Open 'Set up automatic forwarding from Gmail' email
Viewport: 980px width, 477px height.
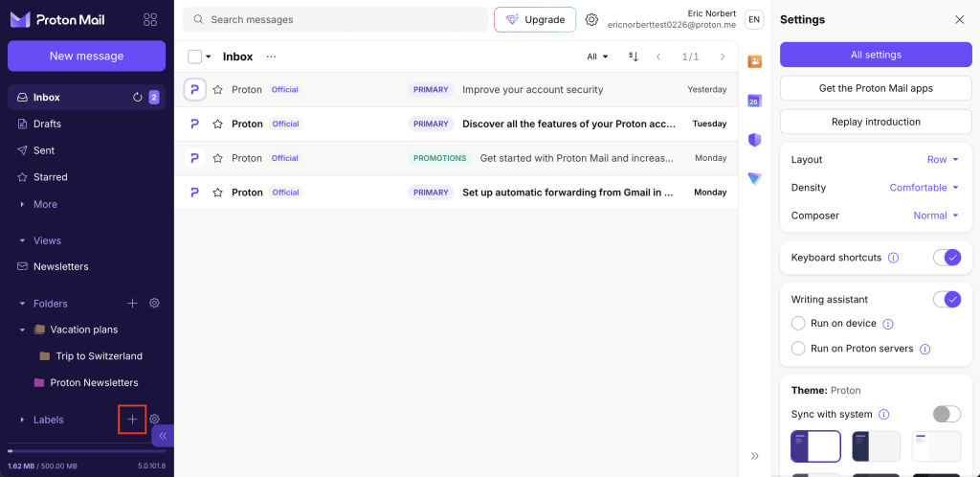pyautogui.click(x=457, y=193)
